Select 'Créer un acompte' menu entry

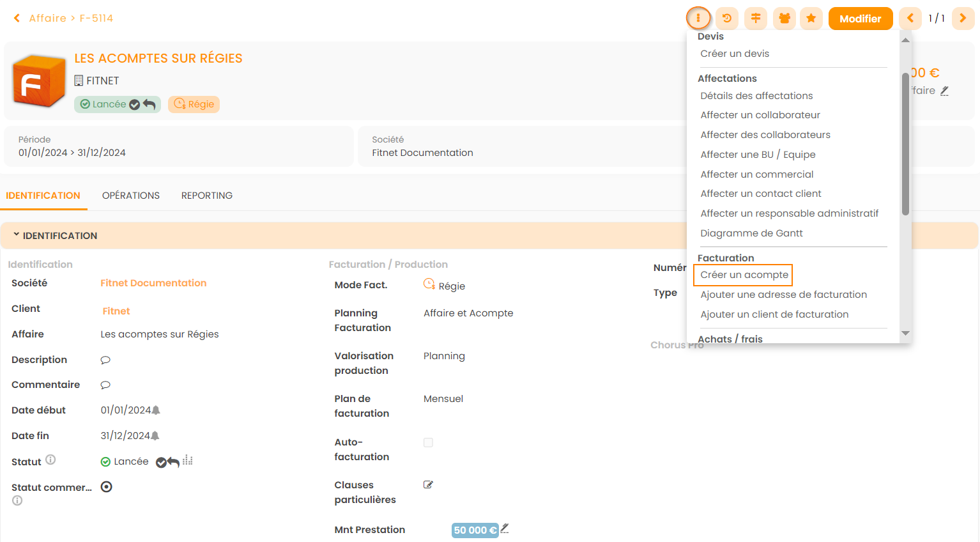(x=744, y=275)
